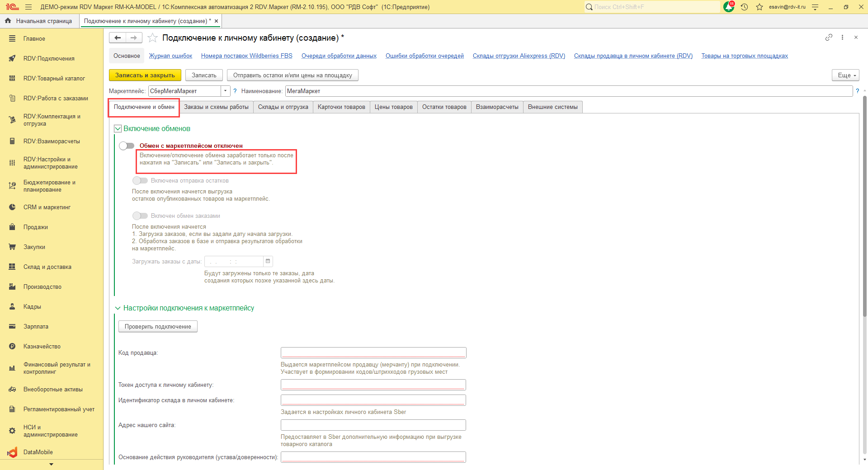The height and width of the screenshot is (470, 868).
Task: Switch to Цены товаров tab
Action: tap(393, 107)
